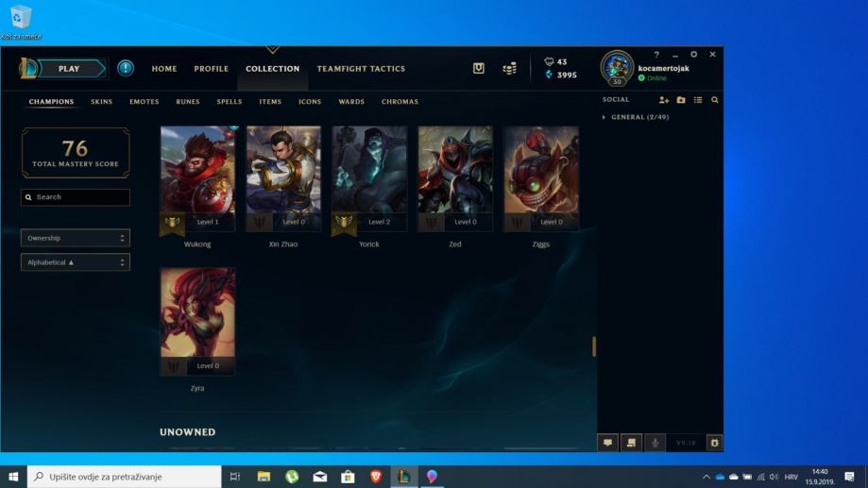Open File Explorer from taskbar
Viewport: 868px width, 488px height.
click(x=264, y=477)
